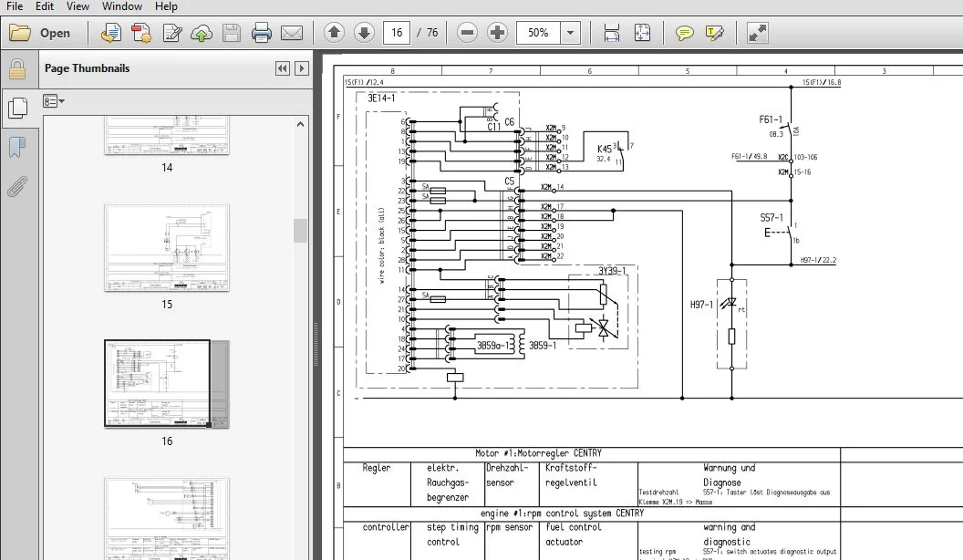Click the highlight text tool icon
This screenshot has height=560, width=963.
point(714,33)
